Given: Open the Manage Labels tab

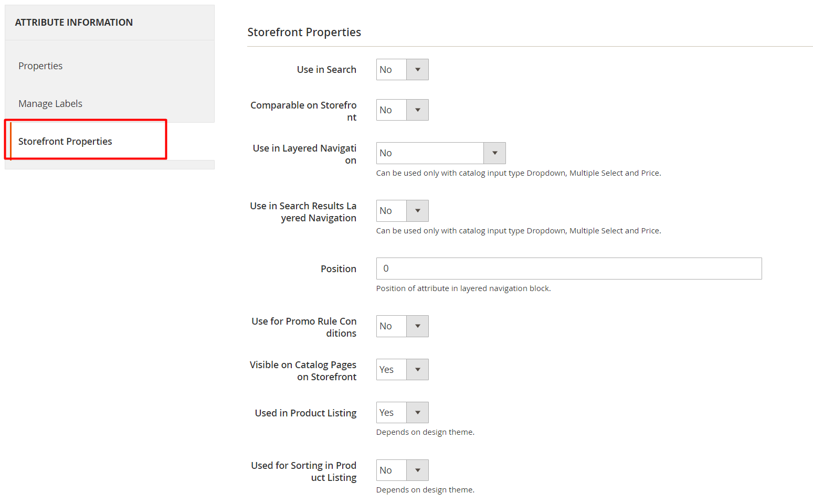Looking at the screenshot, I should 50,104.
